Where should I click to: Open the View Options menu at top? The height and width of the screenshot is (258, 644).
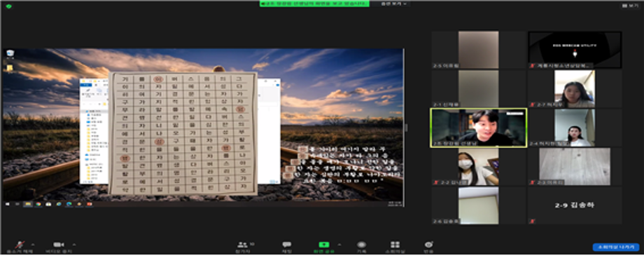tap(394, 4)
